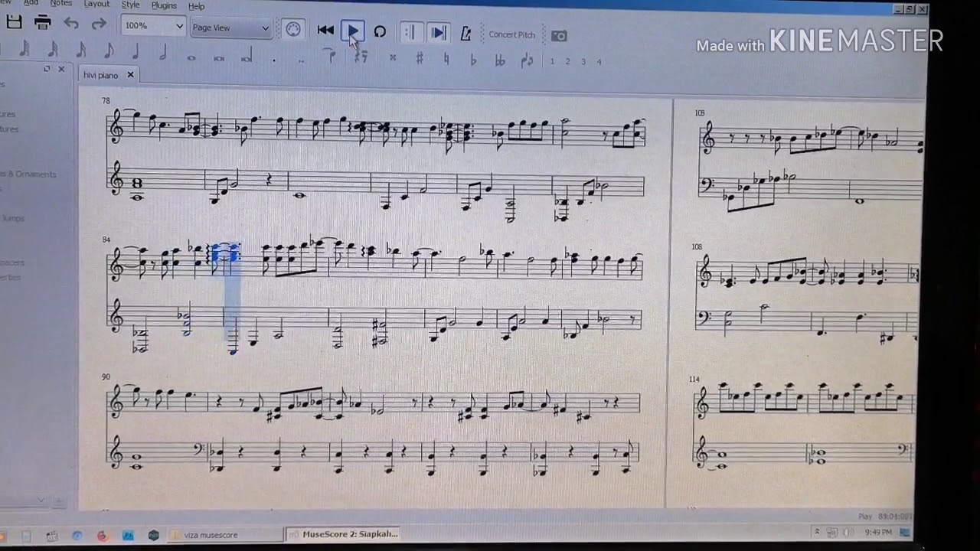The height and width of the screenshot is (551, 980).
Task: Apply a sharp accidental
Action: [x=420, y=58]
